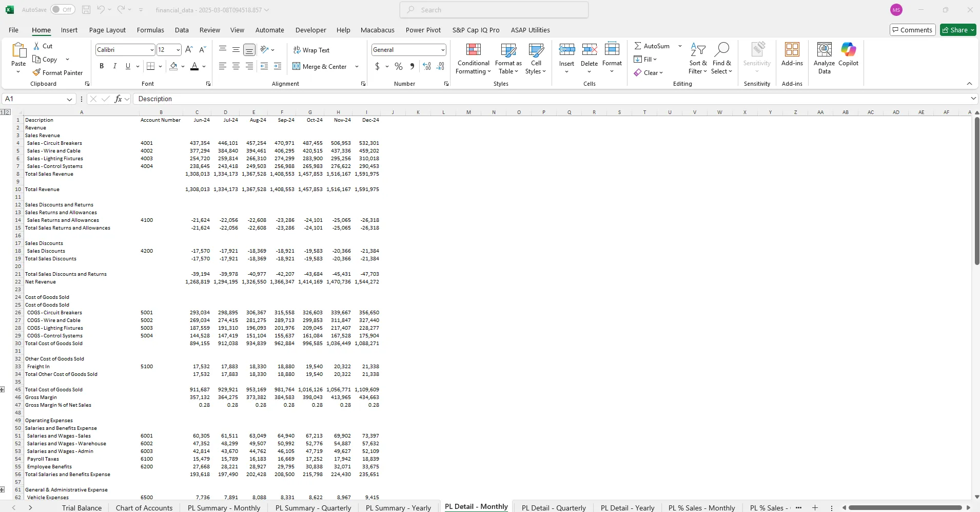Image resolution: width=980 pixels, height=512 pixels.
Task: Click the Copy icon
Action: pyautogui.click(x=36, y=59)
